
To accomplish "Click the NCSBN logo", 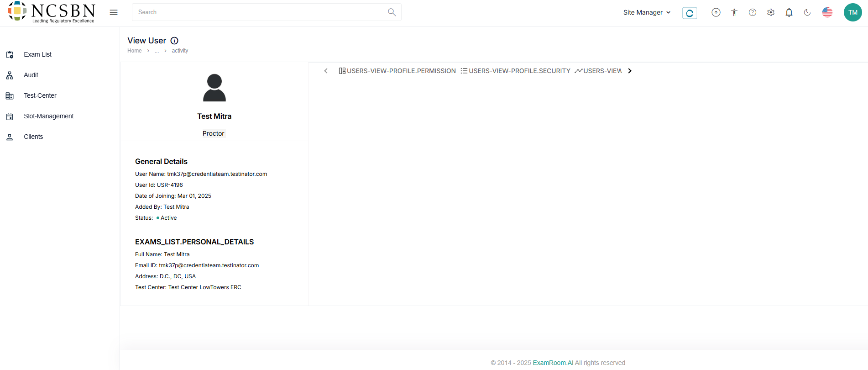I will point(51,12).
